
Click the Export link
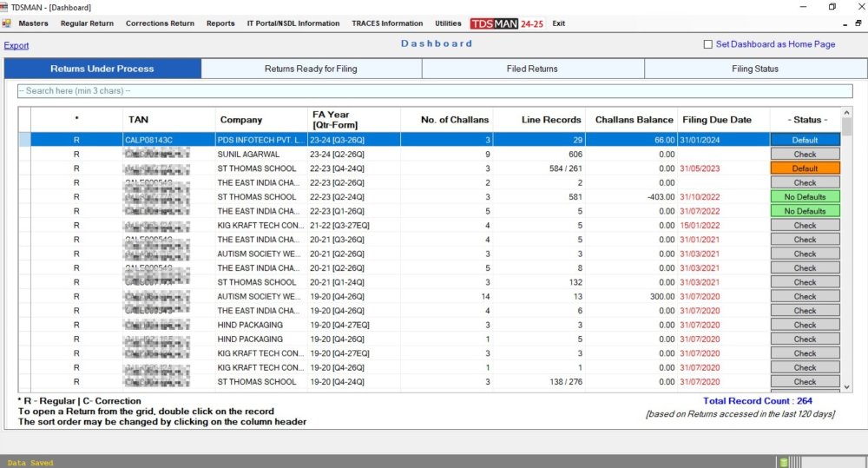point(16,45)
